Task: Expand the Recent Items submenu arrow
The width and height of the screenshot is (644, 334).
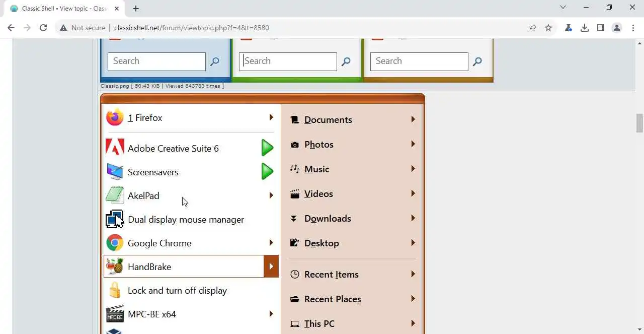Action: tap(413, 274)
